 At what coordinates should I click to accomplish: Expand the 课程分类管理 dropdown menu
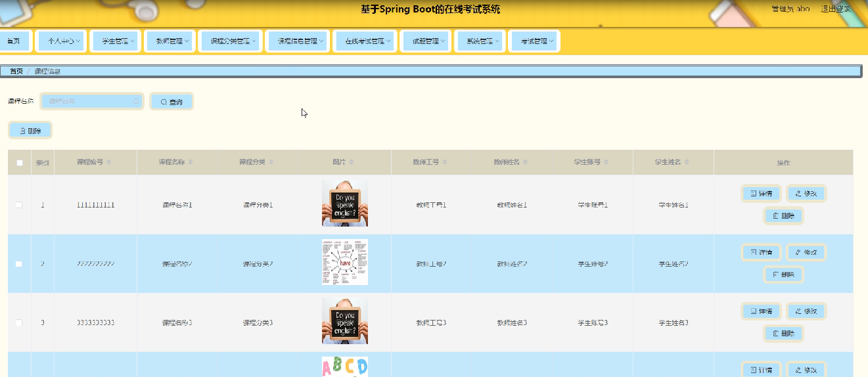pyautogui.click(x=230, y=41)
